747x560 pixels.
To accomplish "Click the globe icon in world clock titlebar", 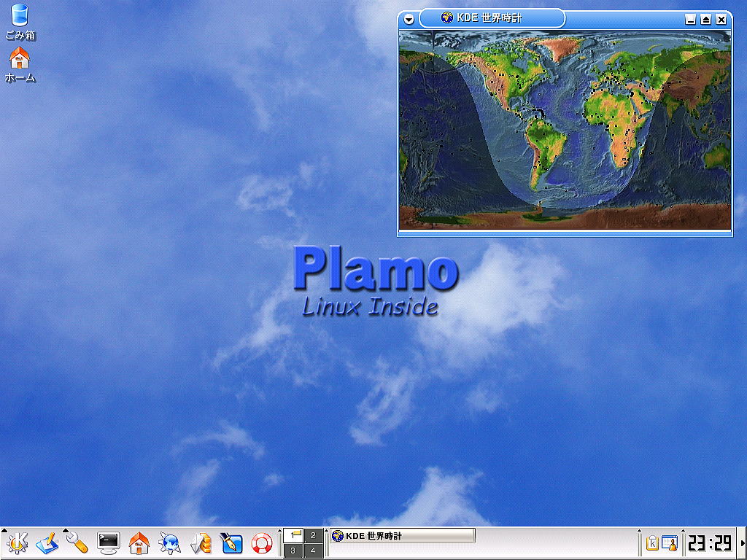I will tap(447, 18).
